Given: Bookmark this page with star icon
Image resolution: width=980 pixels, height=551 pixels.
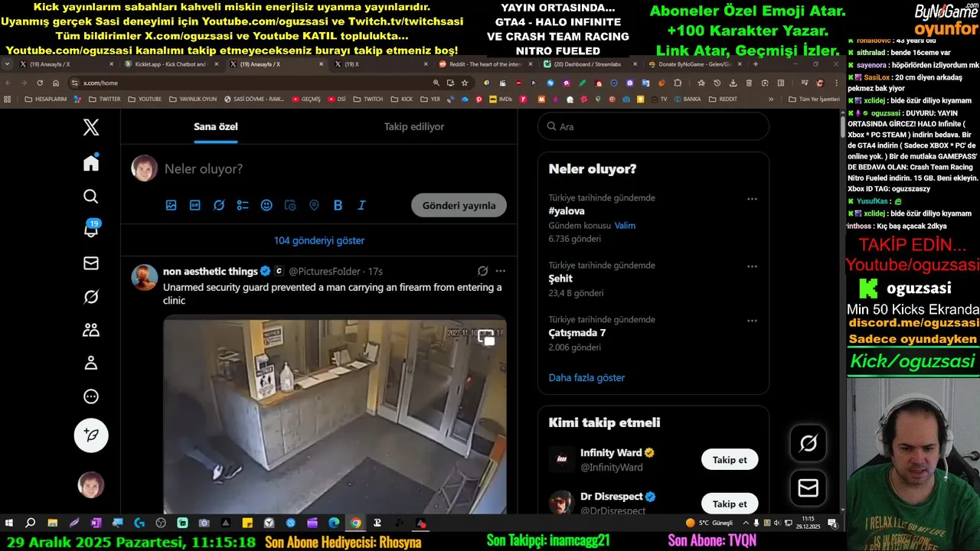Looking at the screenshot, I should [465, 83].
